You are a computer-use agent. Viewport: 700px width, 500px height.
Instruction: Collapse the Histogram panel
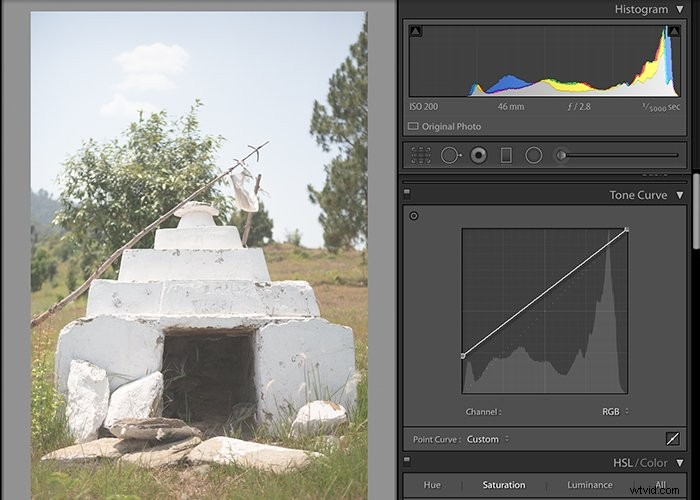tap(680, 9)
